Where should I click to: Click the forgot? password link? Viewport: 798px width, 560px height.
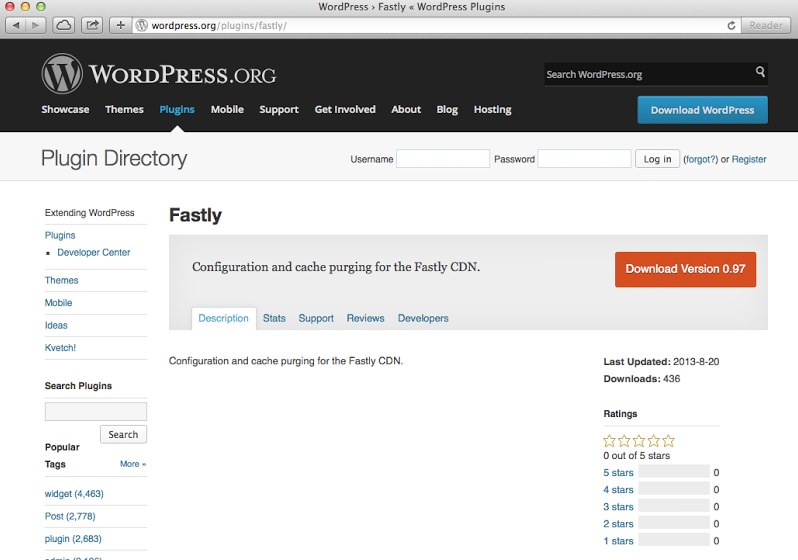point(700,159)
